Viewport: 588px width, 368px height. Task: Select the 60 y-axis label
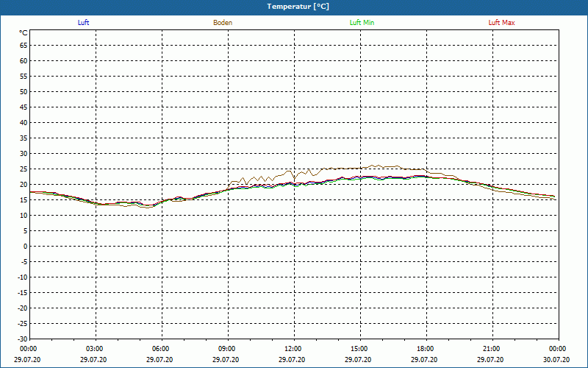[x=24, y=61]
